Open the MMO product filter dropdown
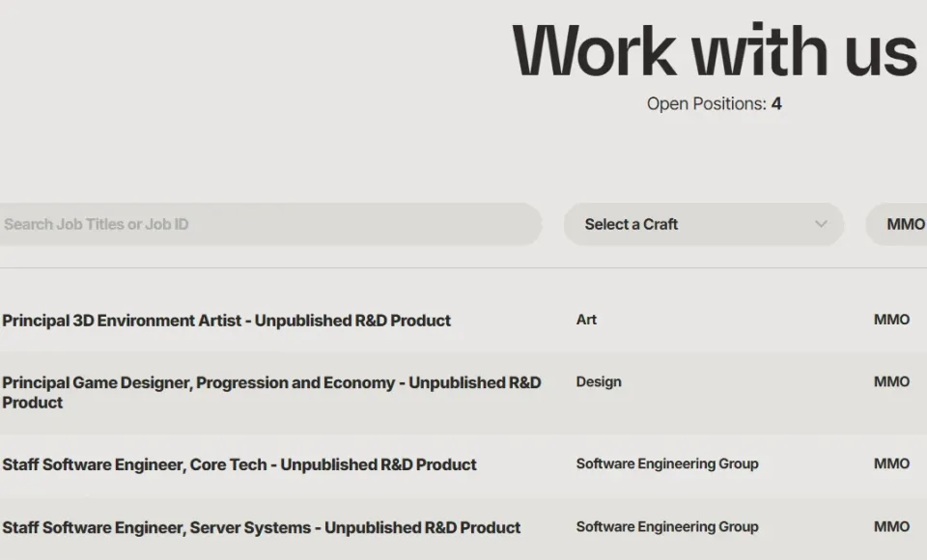Image resolution: width=927 pixels, height=560 pixels. (896, 224)
